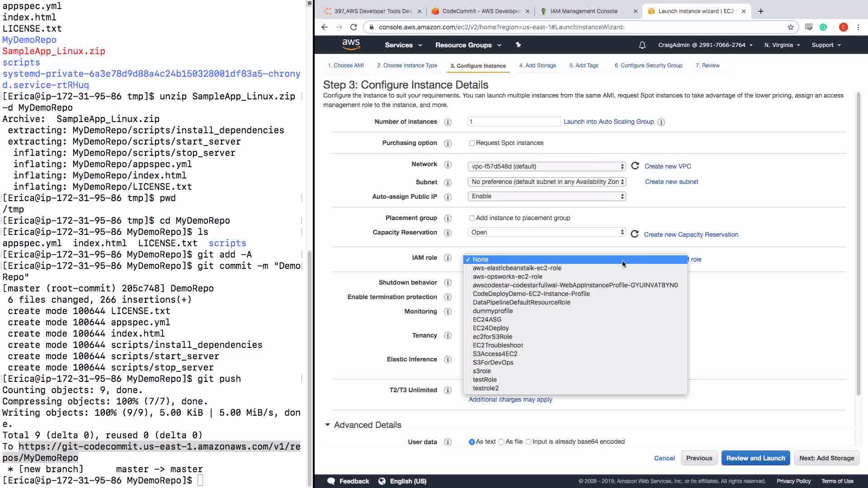Enable Request Spot instances checkbox
This screenshot has height=488, width=868.
tap(472, 143)
